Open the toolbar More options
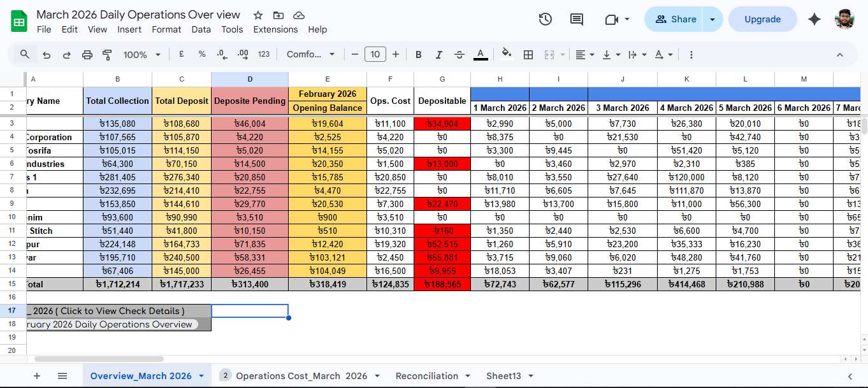Image resolution: width=868 pixels, height=388 pixels. coord(691,55)
